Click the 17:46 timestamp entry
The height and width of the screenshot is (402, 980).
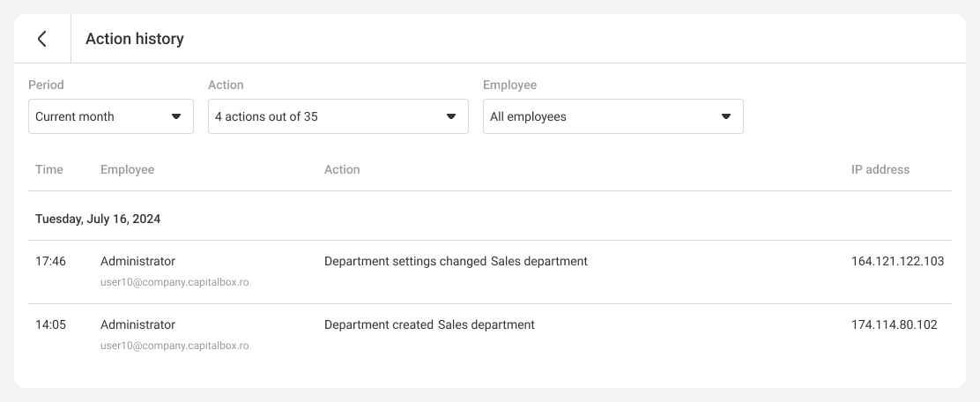(x=50, y=261)
